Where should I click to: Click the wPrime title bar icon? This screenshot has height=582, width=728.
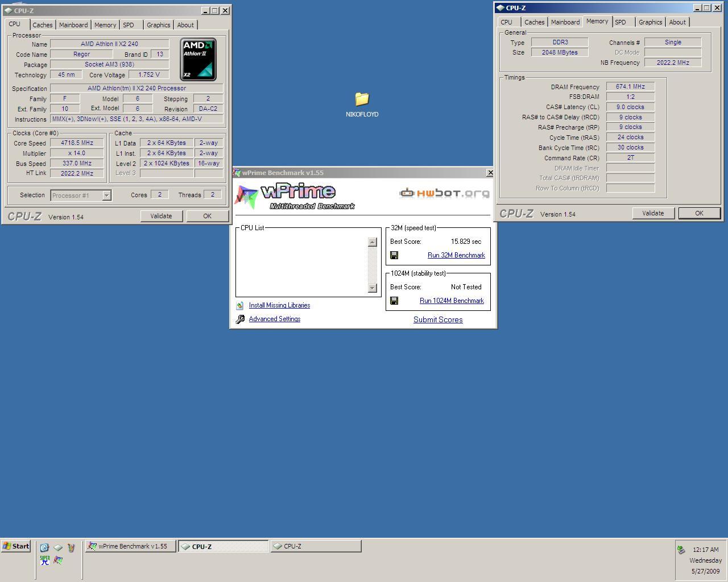pos(237,173)
